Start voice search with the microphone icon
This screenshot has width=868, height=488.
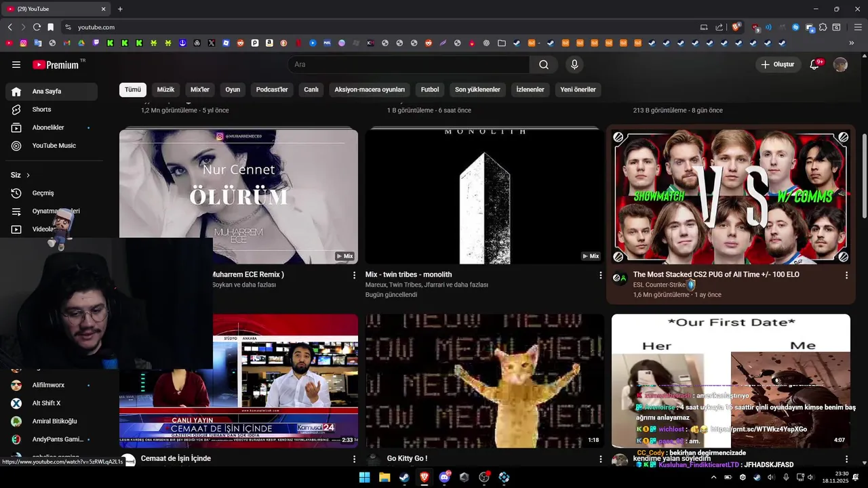click(x=574, y=64)
